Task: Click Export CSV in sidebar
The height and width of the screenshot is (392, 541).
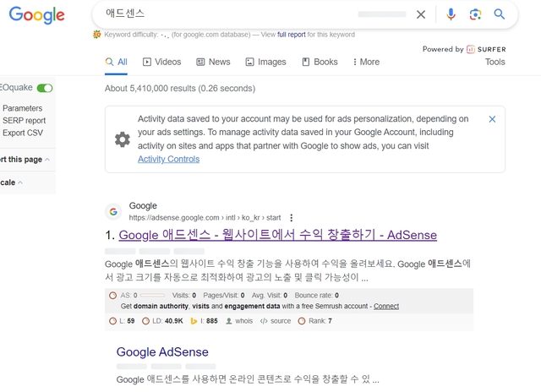Action: 23,133
